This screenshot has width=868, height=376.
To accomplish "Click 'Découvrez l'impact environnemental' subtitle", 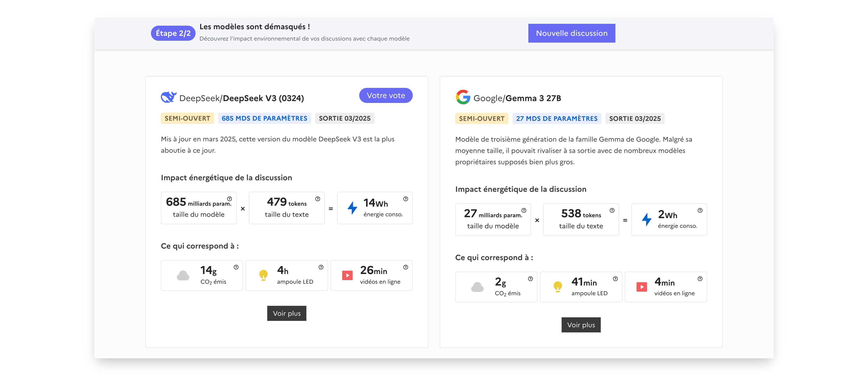I will [304, 38].
